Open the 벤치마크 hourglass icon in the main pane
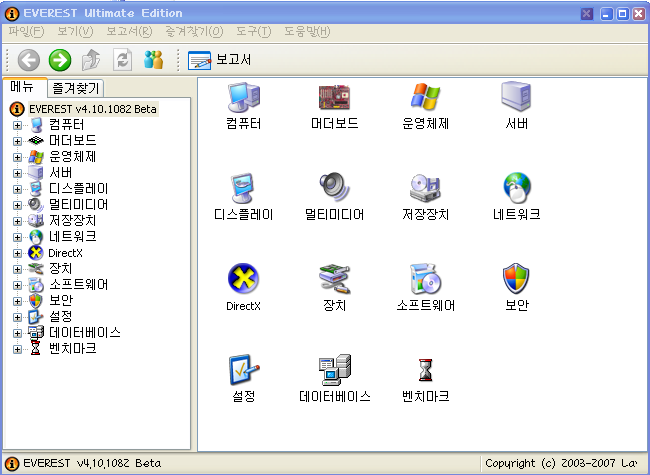The height and width of the screenshot is (475, 650). [425, 370]
